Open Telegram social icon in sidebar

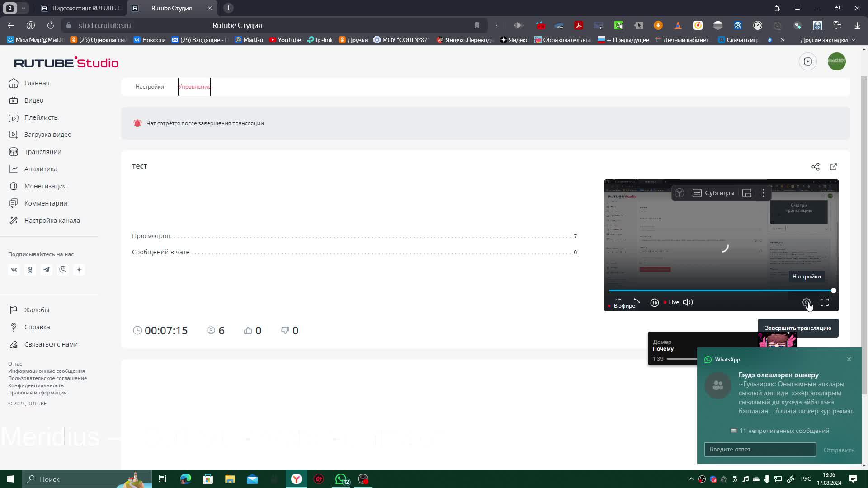tap(47, 270)
